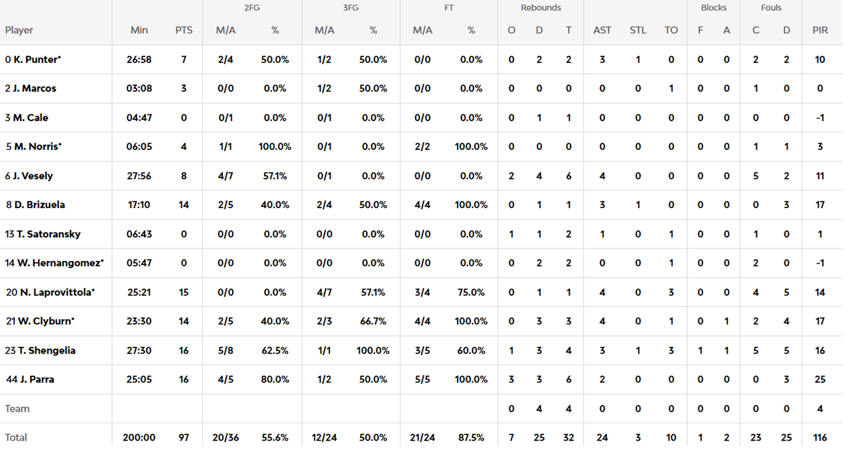868x465 pixels.
Task: Click W. Hernangomez player name
Action: pyautogui.click(x=60, y=263)
